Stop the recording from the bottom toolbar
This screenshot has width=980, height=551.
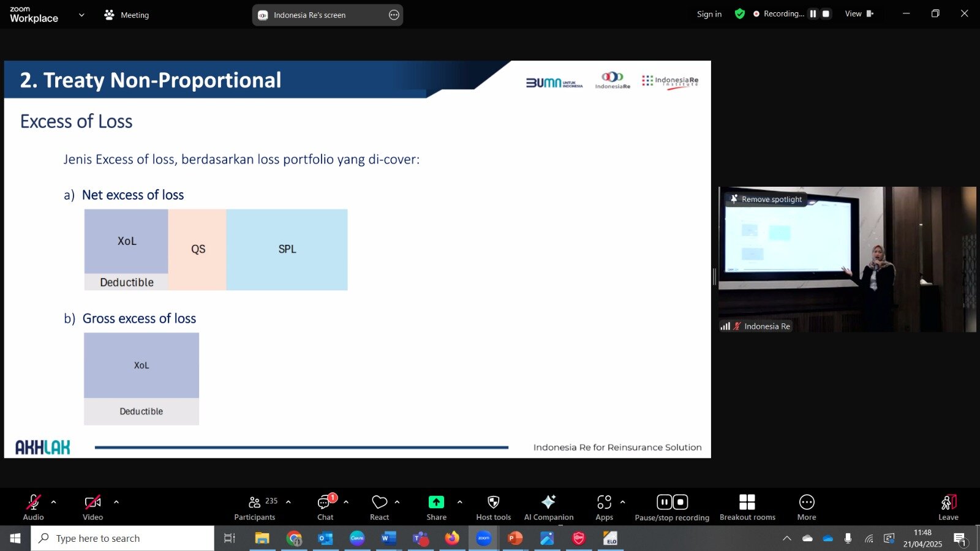click(x=680, y=502)
